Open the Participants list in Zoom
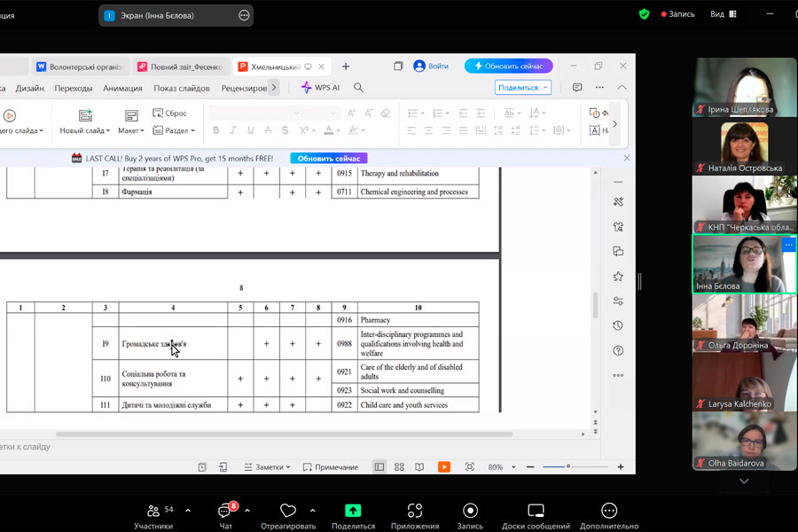 153,514
